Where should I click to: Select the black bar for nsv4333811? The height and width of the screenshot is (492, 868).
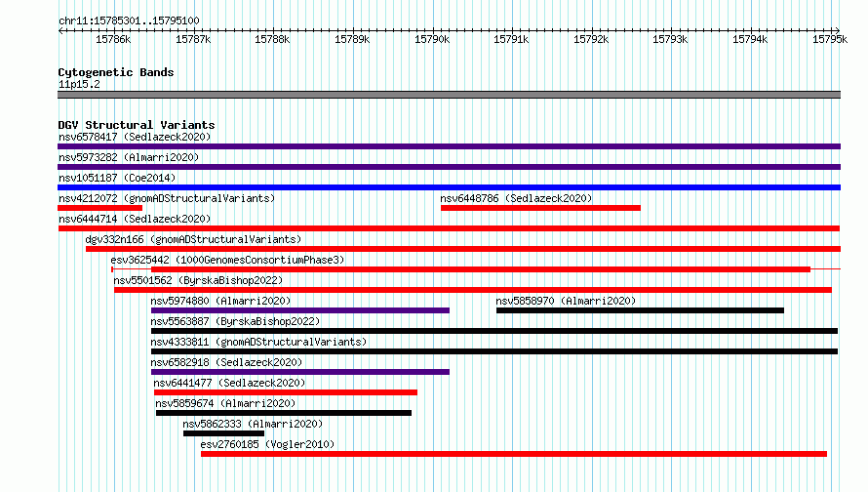[x=494, y=351]
